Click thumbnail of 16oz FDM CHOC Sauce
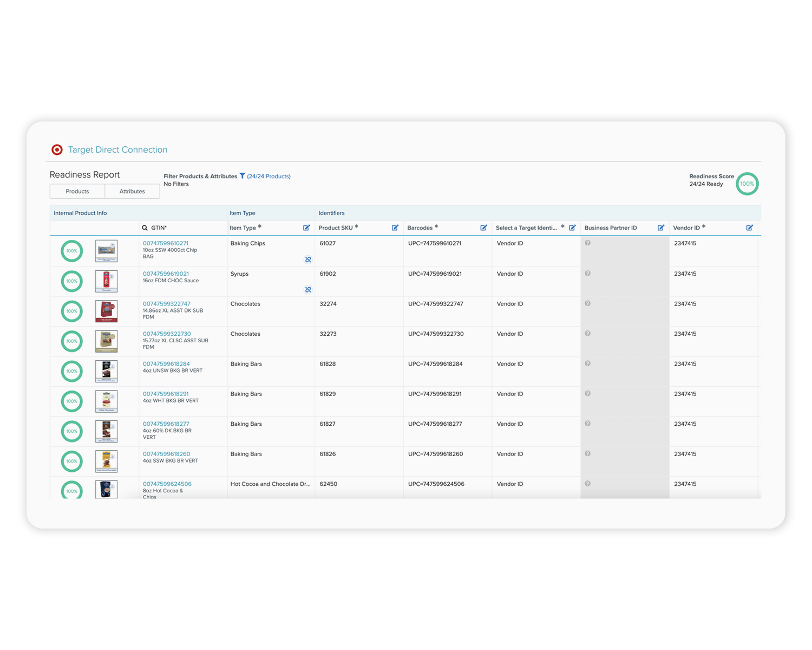This screenshot has height=650, width=812. [x=106, y=281]
